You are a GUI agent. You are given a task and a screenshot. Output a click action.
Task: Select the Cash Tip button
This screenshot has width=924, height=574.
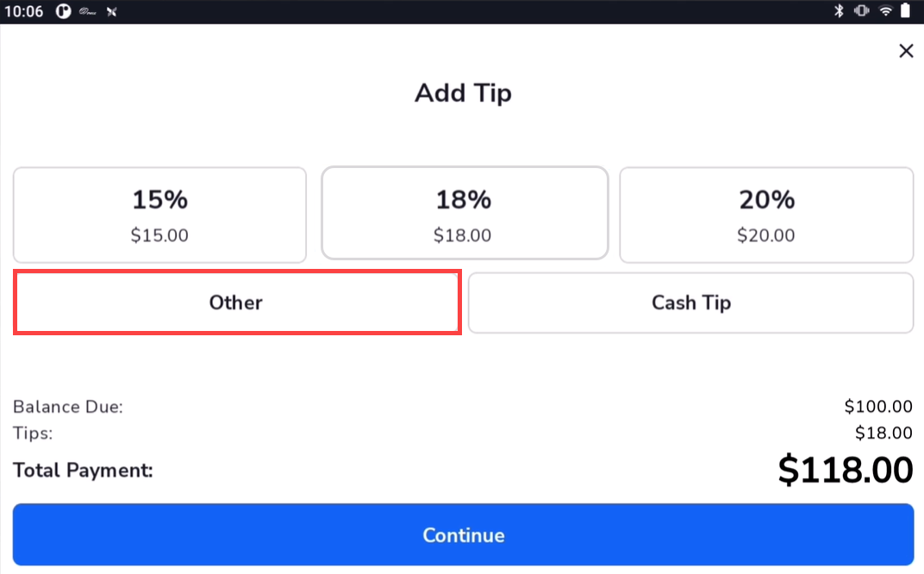[x=690, y=303]
